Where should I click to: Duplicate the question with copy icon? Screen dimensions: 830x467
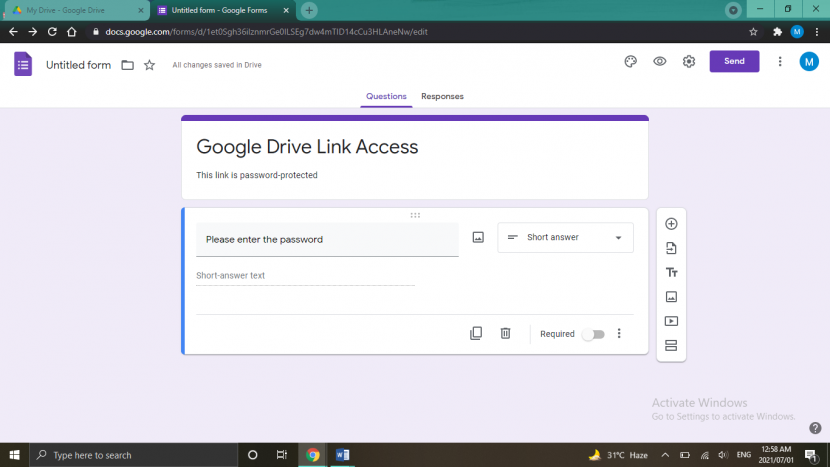coord(476,334)
